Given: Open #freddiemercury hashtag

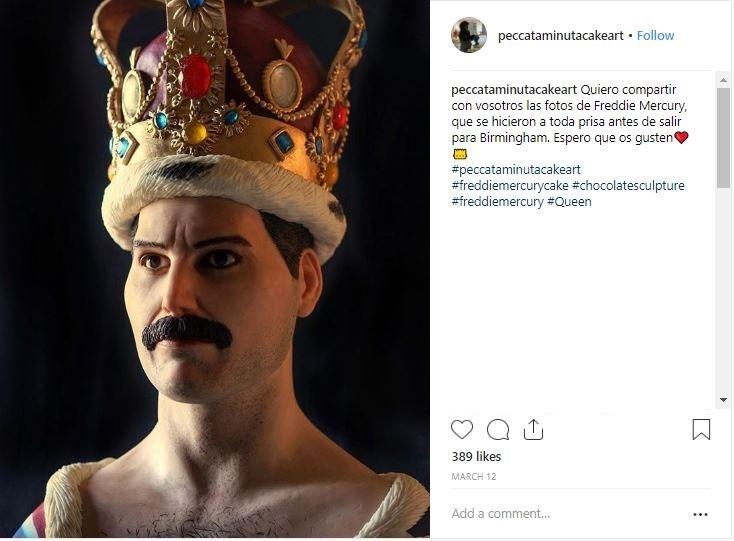Looking at the screenshot, I should [x=497, y=202].
